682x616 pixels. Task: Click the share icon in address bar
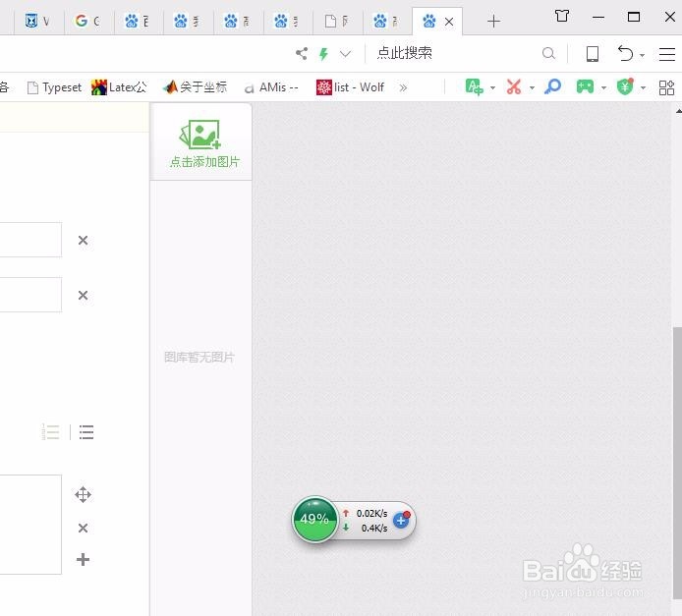click(302, 53)
